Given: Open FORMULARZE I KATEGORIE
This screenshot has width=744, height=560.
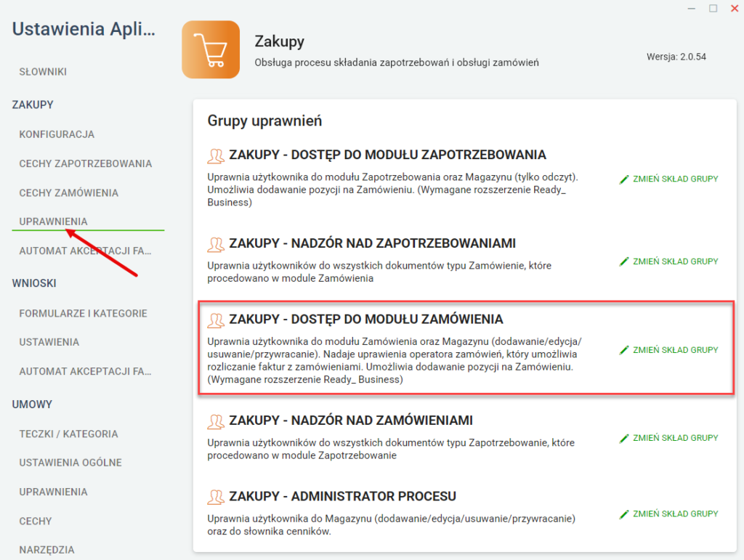Looking at the screenshot, I should pyautogui.click(x=83, y=314).
